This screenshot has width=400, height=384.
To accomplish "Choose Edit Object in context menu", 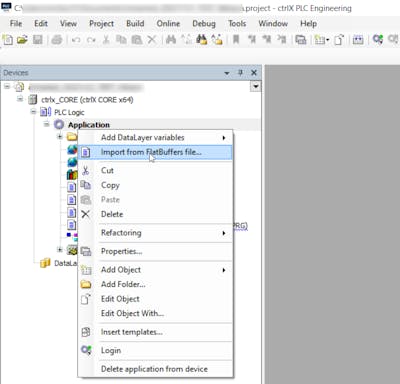I will [155, 299].
